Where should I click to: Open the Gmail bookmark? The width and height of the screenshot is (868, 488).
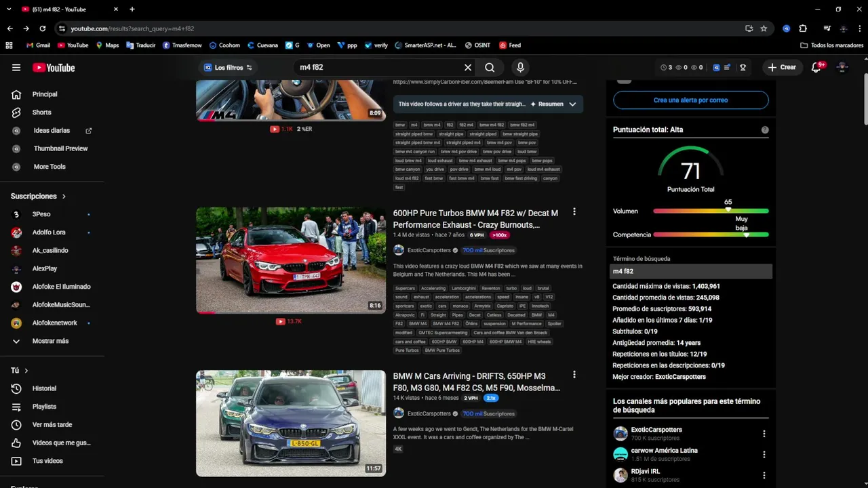pos(38,45)
